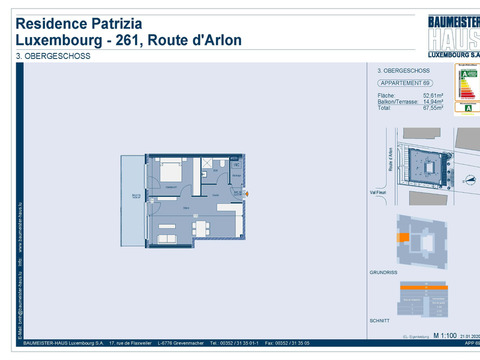The height and width of the screenshot is (360, 480).
Task: Click the energy efficiency rating chart
Action: pos(467,82)
